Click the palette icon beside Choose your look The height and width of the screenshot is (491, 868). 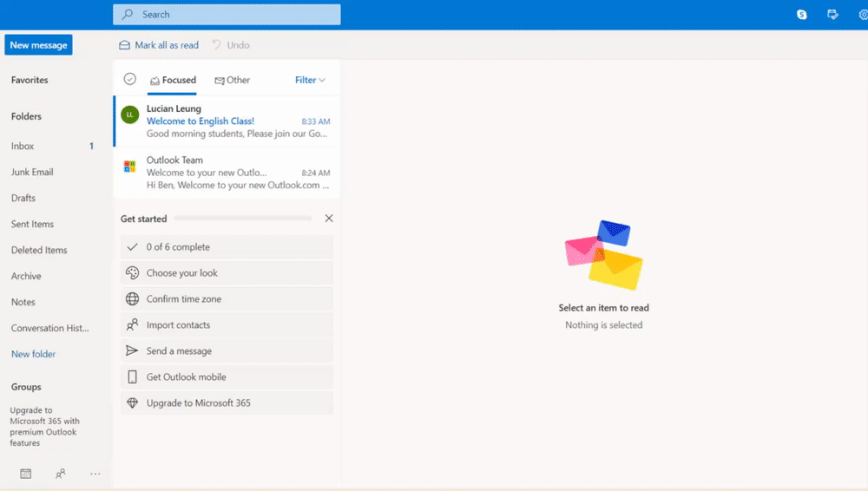132,273
